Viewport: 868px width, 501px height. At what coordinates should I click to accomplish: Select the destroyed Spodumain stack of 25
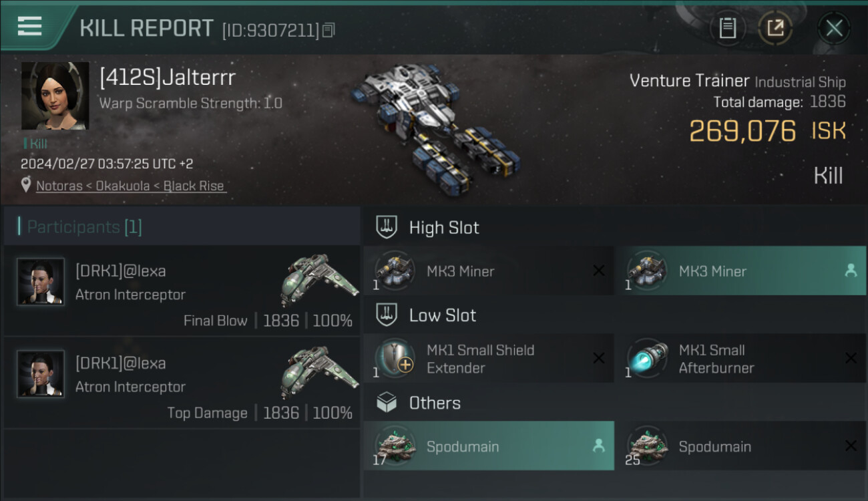coord(740,446)
